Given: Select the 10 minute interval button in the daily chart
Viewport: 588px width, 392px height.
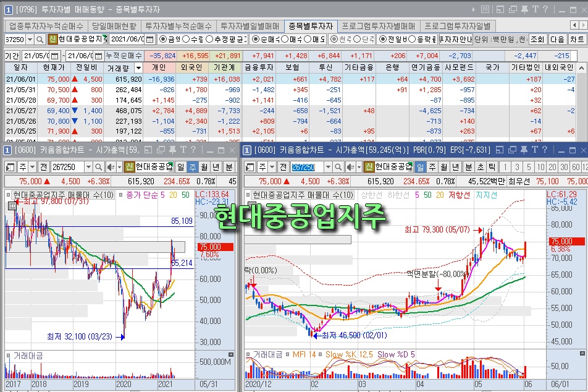Looking at the screenshot, I should 540,167.
